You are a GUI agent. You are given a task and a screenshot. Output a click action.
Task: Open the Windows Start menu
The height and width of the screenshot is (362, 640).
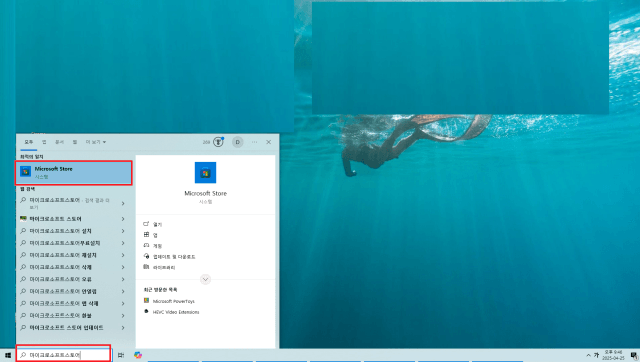8,355
